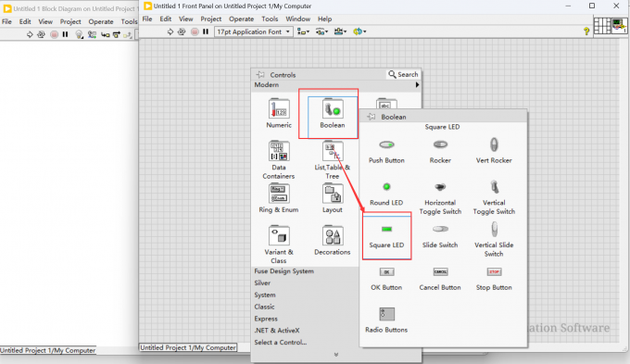Expand the System palette category

[265, 295]
